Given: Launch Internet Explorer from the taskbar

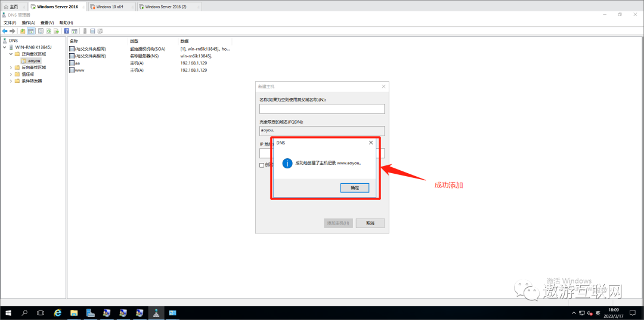Looking at the screenshot, I should (58, 313).
